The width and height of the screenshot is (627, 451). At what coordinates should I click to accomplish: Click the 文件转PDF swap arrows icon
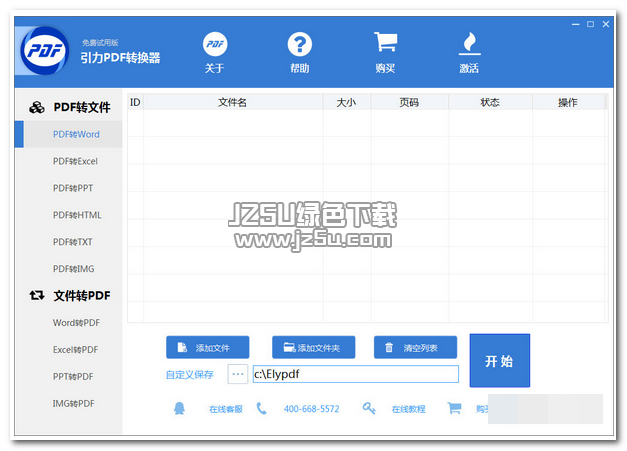coord(37,295)
